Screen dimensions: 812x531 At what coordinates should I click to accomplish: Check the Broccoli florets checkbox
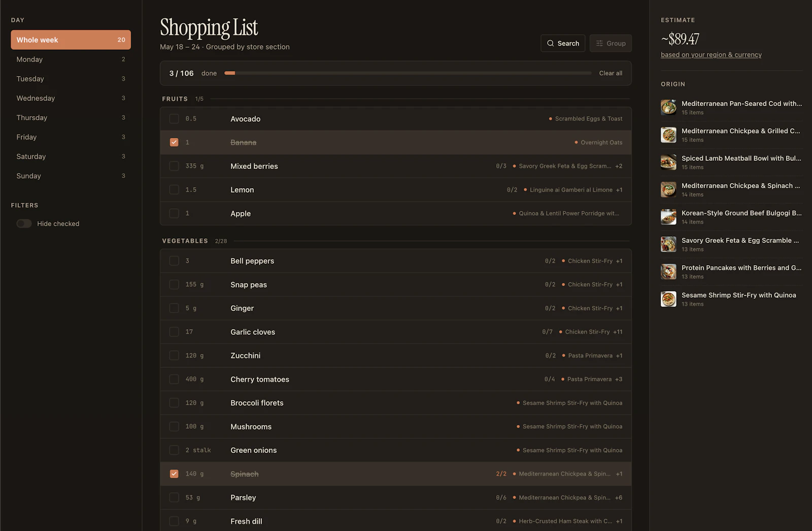(x=174, y=403)
